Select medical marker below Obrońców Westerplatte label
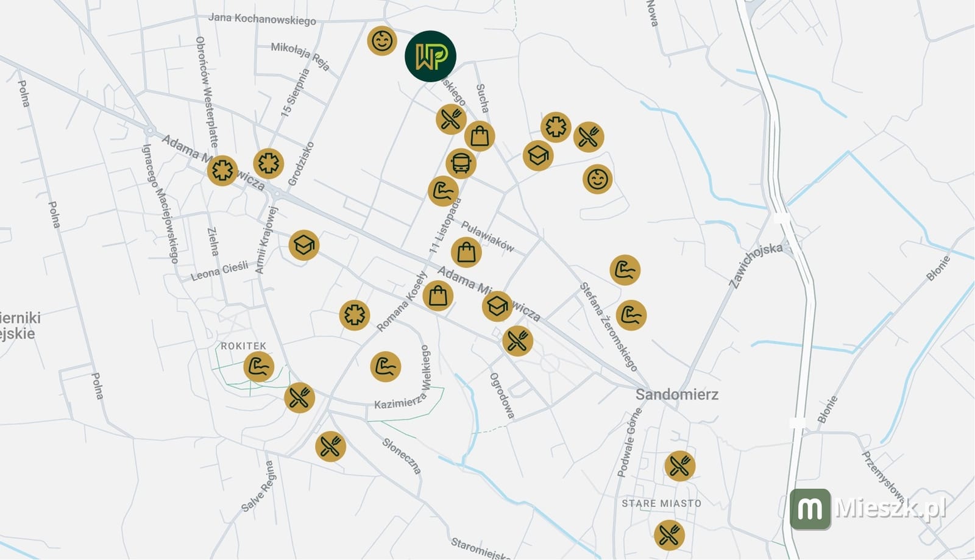 [x=222, y=170]
